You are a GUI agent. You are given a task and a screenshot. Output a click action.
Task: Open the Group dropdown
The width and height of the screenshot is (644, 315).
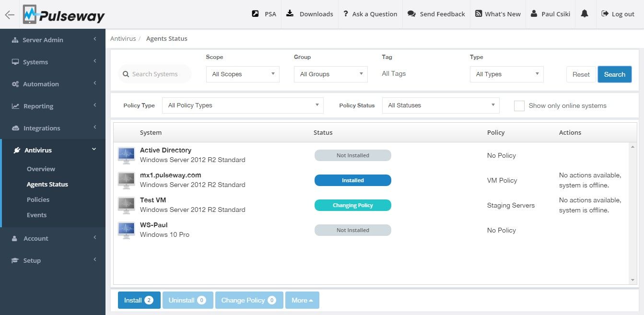(x=331, y=74)
